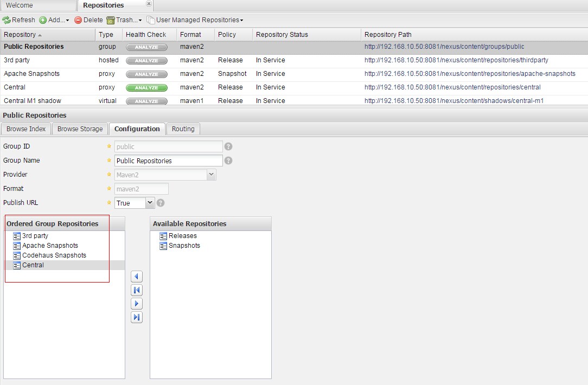Select Apache Snapshots in Ordered Group Repositories

point(64,246)
